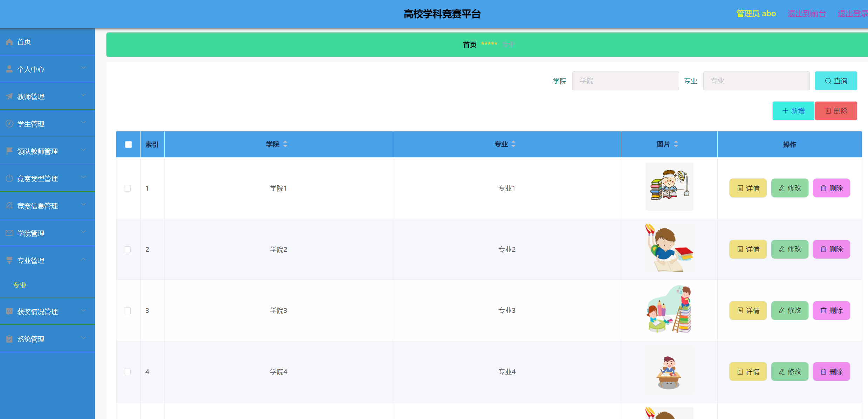Expand the 竞赛信息管理 menu chevron
The image size is (868, 419).
point(83,204)
